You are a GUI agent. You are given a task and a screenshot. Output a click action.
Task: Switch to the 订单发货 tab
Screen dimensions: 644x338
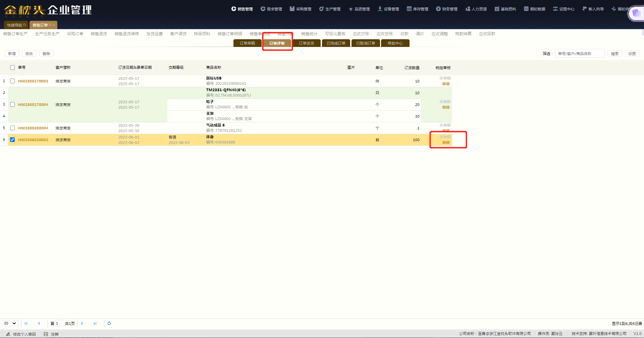point(307,43)
